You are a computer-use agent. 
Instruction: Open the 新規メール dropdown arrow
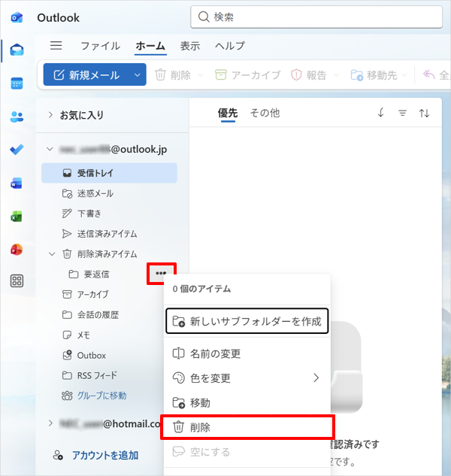[x=138, y=75]
